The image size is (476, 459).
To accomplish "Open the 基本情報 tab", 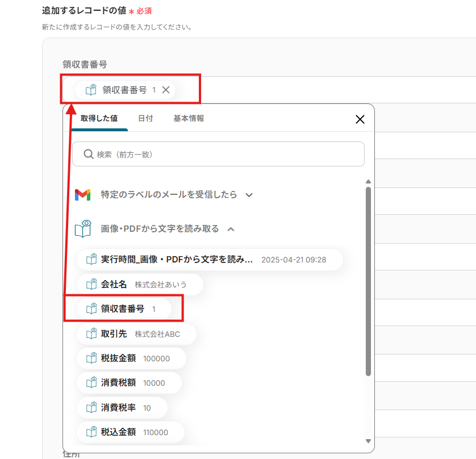I will [x=189, y=118].
